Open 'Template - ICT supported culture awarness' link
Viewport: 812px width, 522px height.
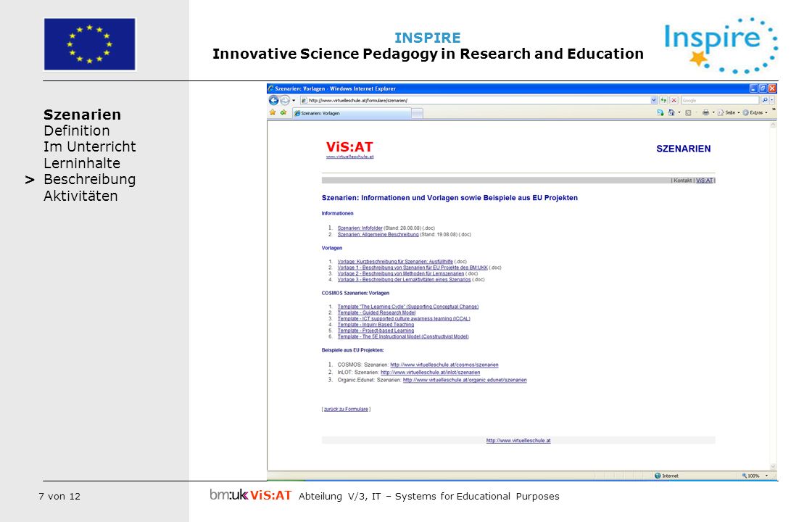(404, 318)
